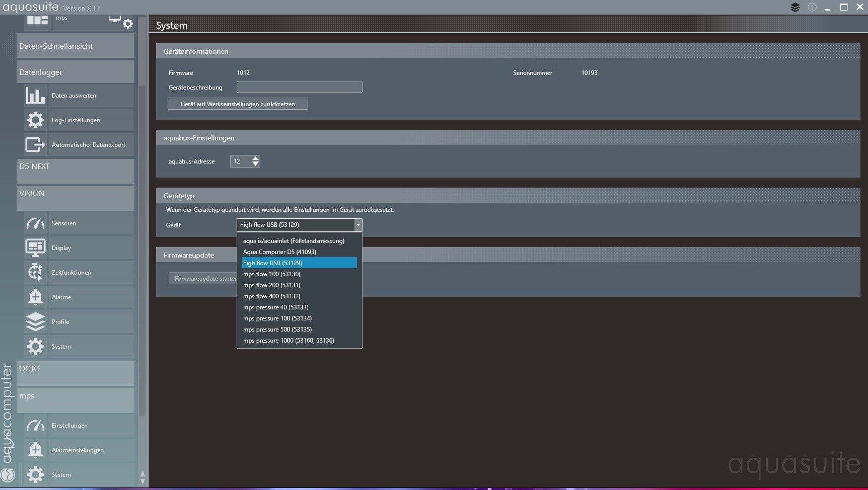Select Aqua Computer D5 (41093) option

(x=279, y=252)
